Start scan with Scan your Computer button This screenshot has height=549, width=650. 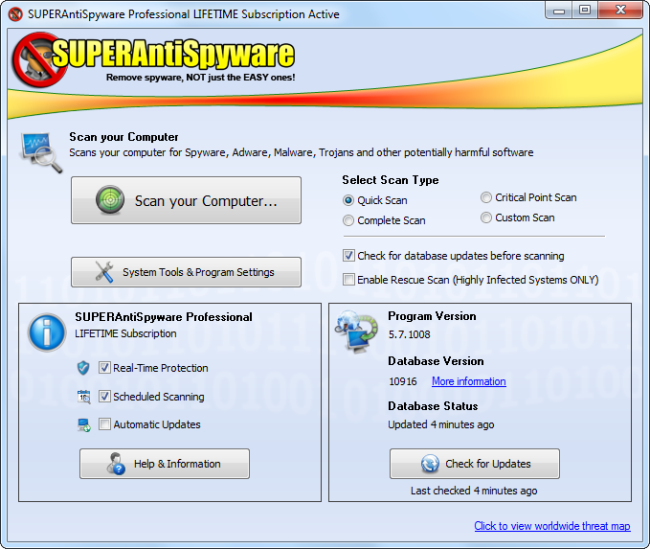[186, 200]
